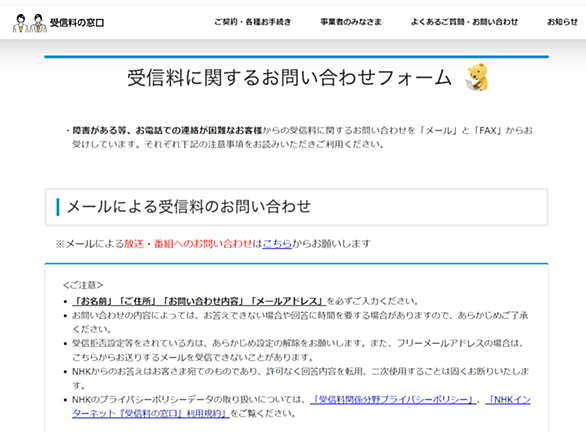586x432 pixels.
Task: Open the ご契約・各種お手続き menu
Action: coord(253,22)
